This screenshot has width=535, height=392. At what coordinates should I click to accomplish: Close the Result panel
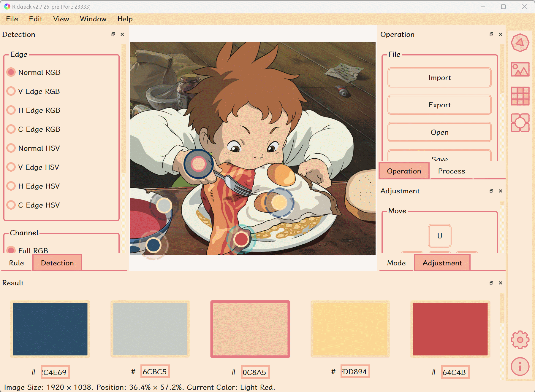pyautogui.click(x=501, y=283)
